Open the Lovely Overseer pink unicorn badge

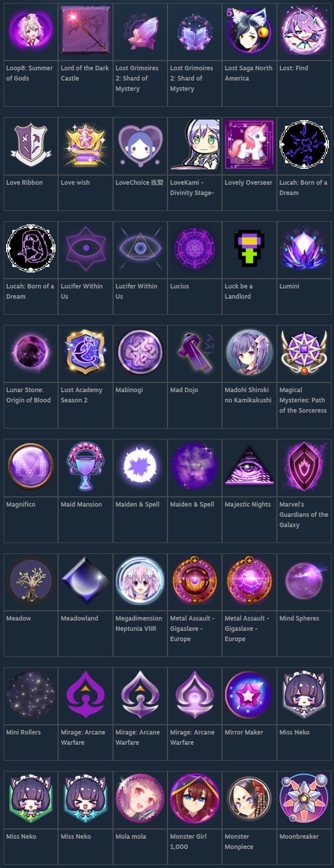[249, 145]
